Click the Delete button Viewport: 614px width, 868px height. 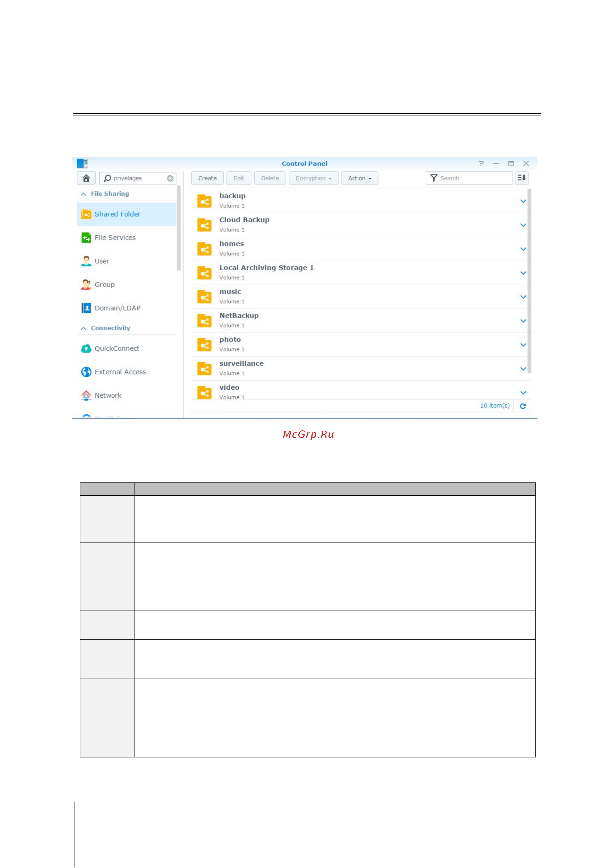click(x=270, y=178)
